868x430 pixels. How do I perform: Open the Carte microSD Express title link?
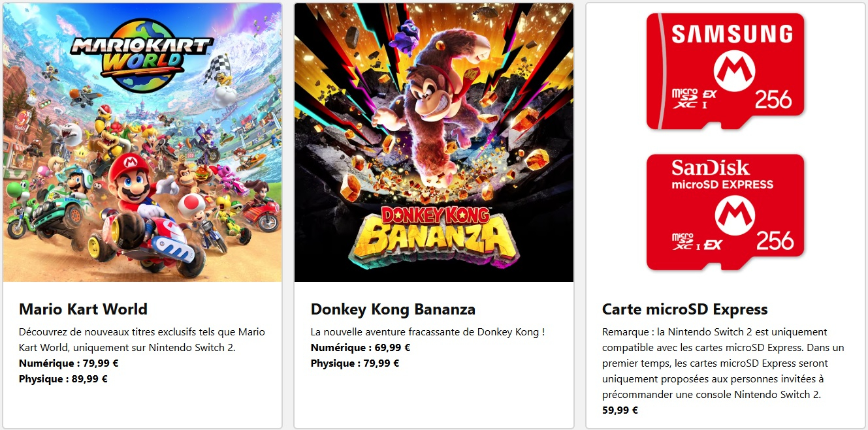click(x=684, y=309)
